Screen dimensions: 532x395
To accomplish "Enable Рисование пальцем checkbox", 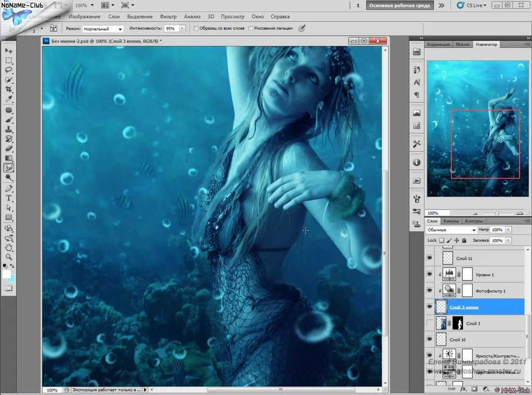I will point(251,29).
